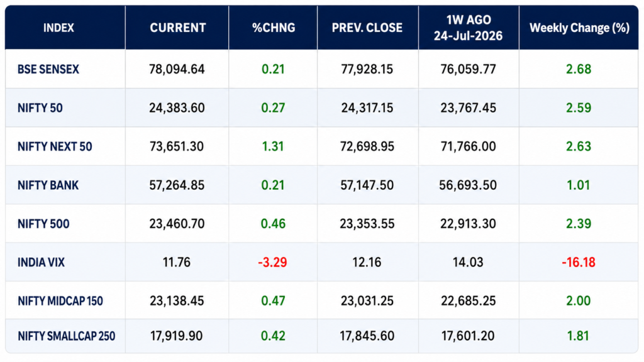Image resolution: width=644 pixels, height=362 pixels.
Task: Select NIFTY SMALLCAP 250 1W ago value 17,601.20
Action: [468, 336]
